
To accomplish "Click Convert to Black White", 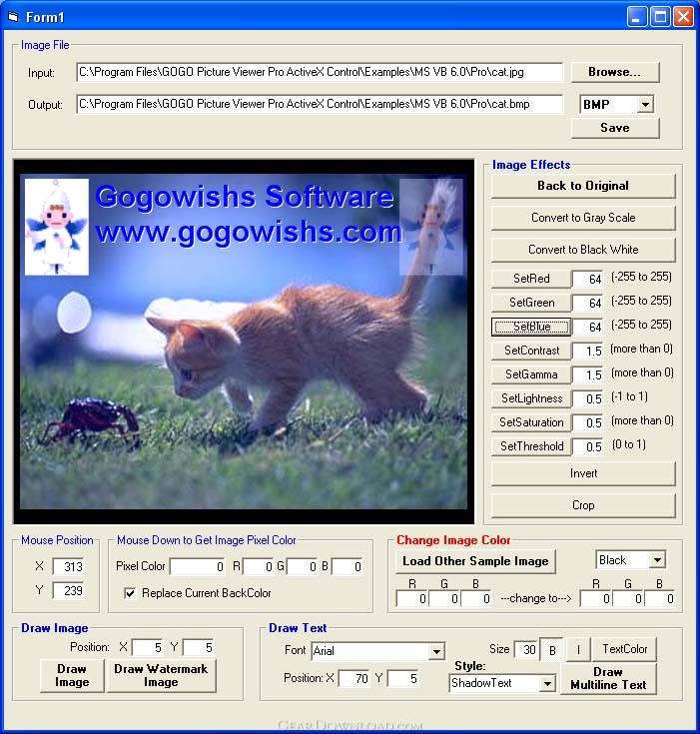I will 583,250.
